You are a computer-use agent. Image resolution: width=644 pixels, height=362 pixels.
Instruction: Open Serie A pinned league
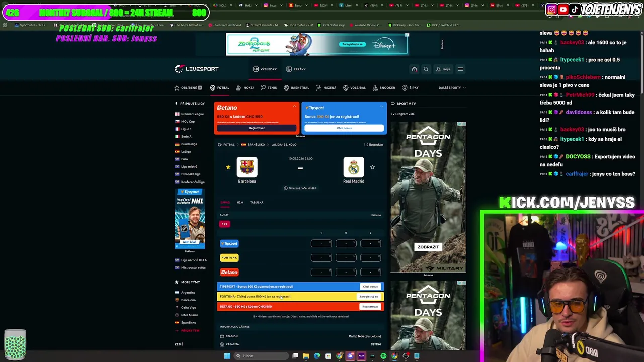click(x=183, y=137)
